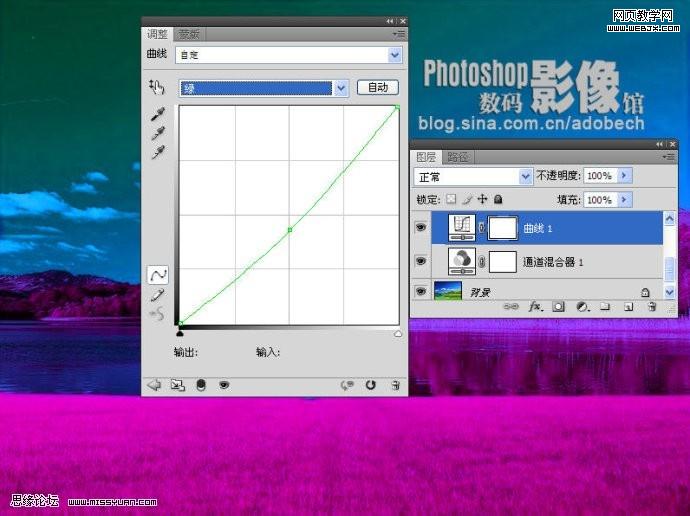Viewport: 690px width, 516px height.
Task: Click the 自动 auto button
Action: [x=378, y=87]
